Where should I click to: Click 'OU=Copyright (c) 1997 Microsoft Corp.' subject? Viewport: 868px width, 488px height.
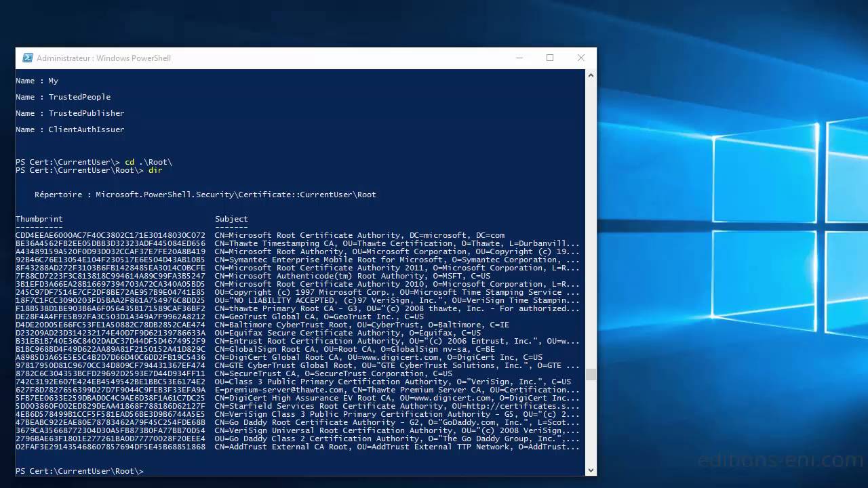(x=397, y=292)
